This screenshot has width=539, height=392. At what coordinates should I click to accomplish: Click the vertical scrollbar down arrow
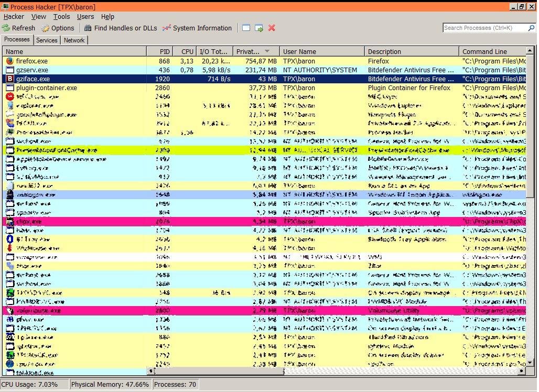click(x=530, y=362)
